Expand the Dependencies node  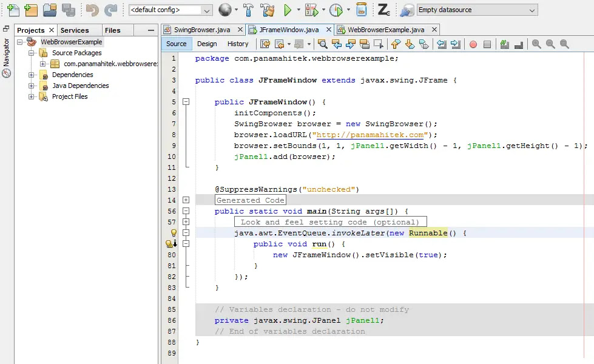pyautogui.click(x=32, y=75)
